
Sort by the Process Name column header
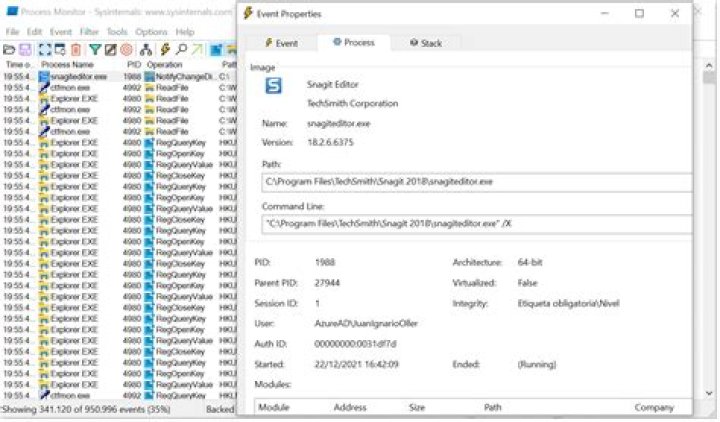click(68, 65)
